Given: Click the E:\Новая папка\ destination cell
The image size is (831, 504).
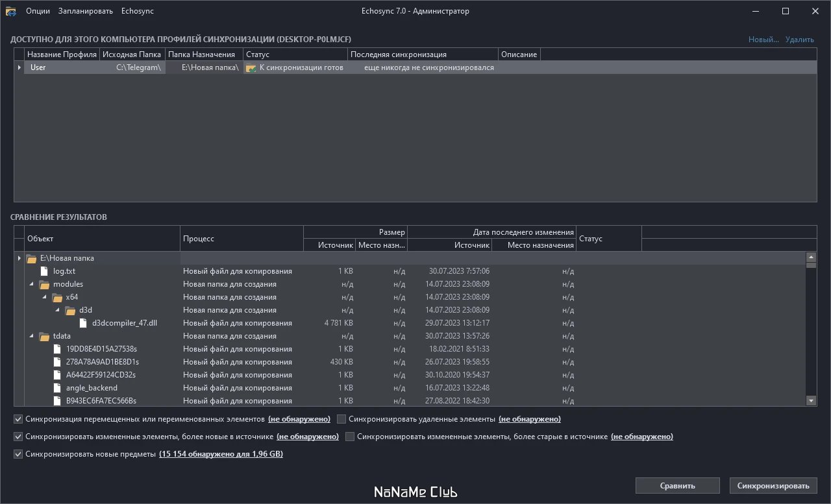Looking at the screenshot, I should (205, 67).
